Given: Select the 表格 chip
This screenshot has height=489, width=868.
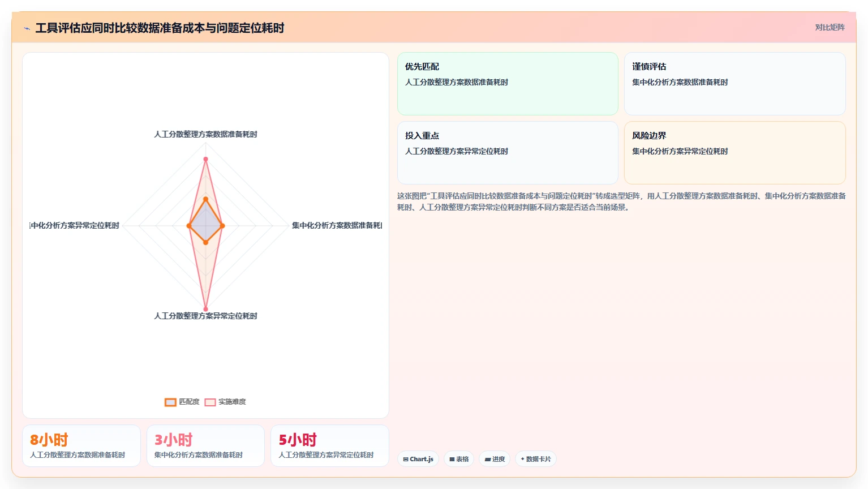Looking at the screenshot, I should click(x=459, y=459).
